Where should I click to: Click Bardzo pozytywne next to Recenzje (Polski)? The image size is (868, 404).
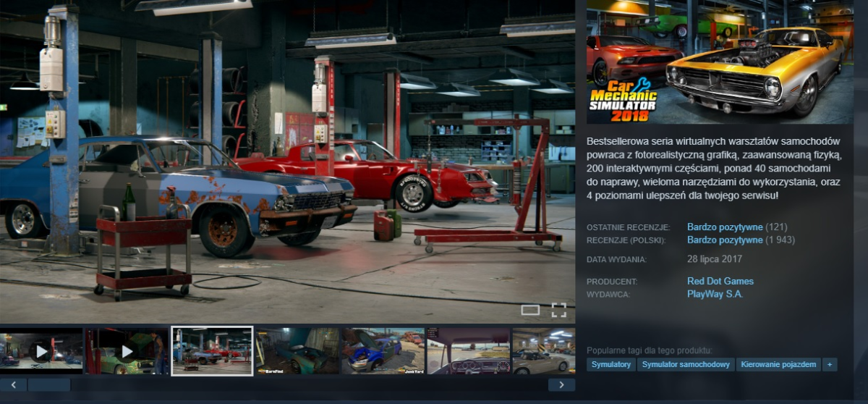[x=725, y=240]
